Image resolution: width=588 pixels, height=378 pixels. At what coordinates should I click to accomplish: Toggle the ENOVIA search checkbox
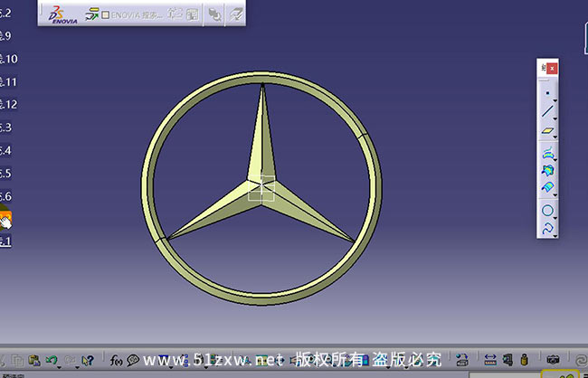[105, 15]
